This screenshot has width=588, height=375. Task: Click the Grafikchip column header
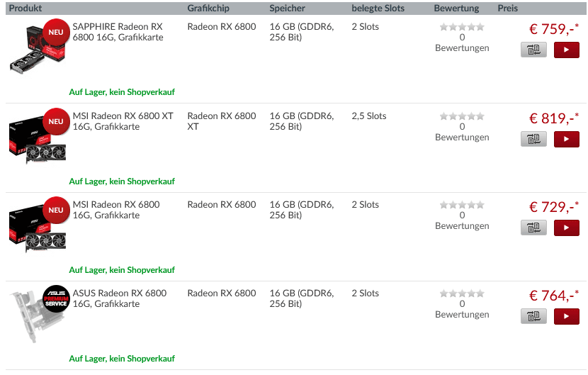pos(208,9)
